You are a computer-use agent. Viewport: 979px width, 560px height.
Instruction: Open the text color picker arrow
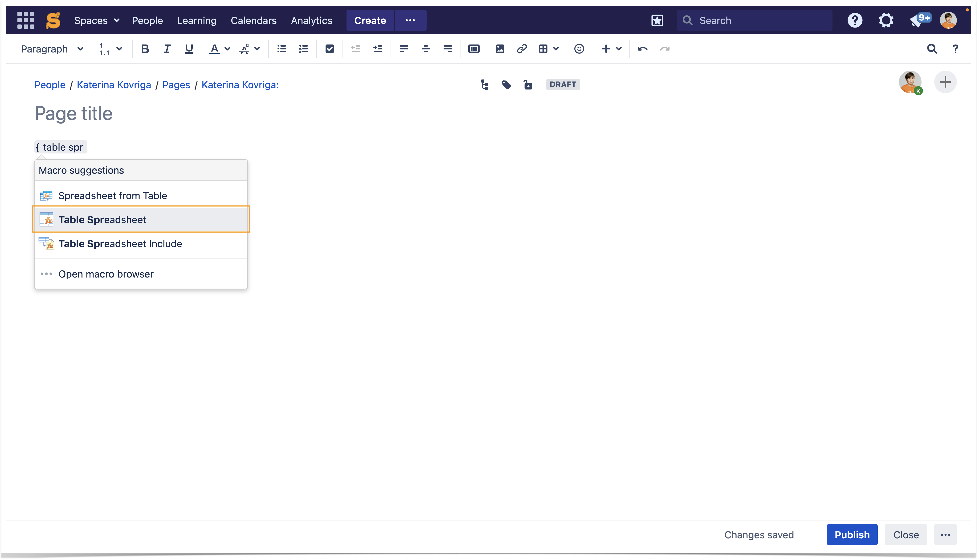[x=227, y=49]
